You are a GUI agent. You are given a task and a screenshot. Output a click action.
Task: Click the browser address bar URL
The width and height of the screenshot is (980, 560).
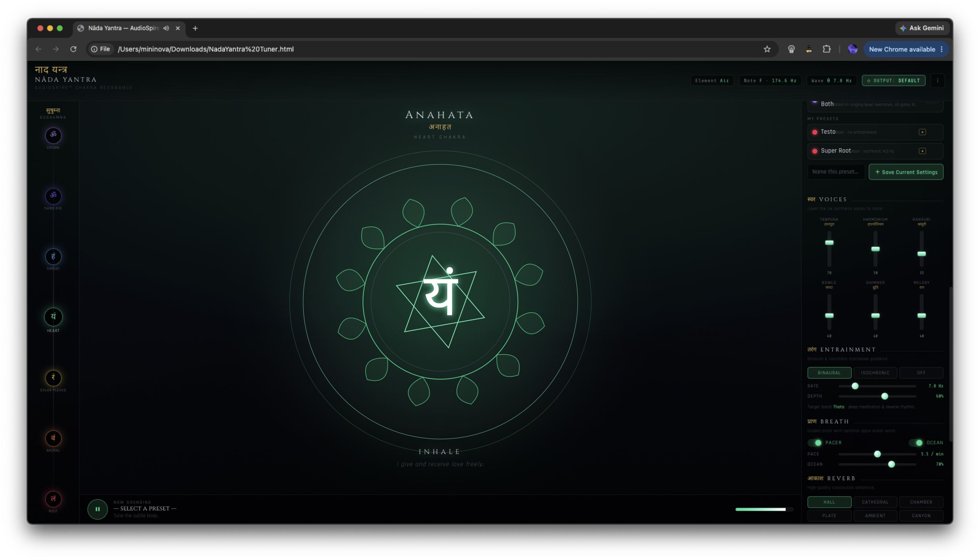pyautogui.click(x=206, y=49)
